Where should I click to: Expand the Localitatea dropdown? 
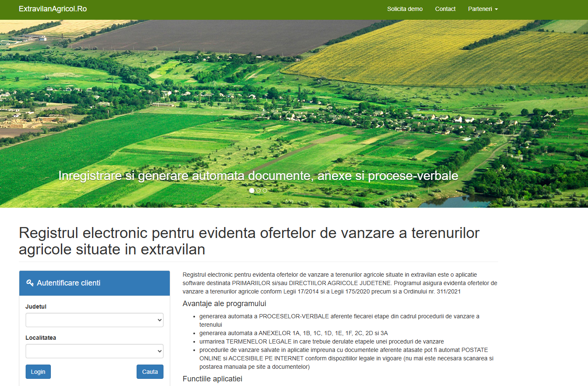(x=95, y=351)
